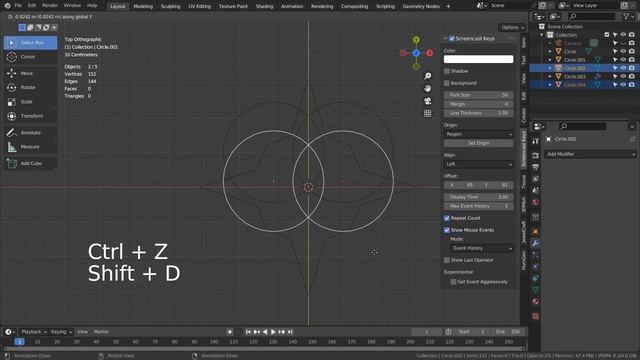Click the Blender logo menu icon

click(x=7, y=6)
